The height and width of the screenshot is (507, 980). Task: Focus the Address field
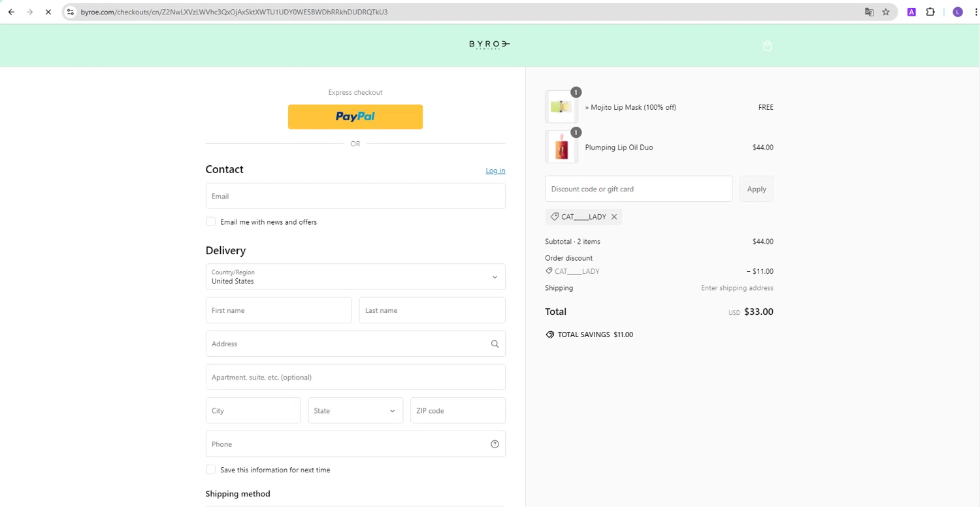point(355,344)
